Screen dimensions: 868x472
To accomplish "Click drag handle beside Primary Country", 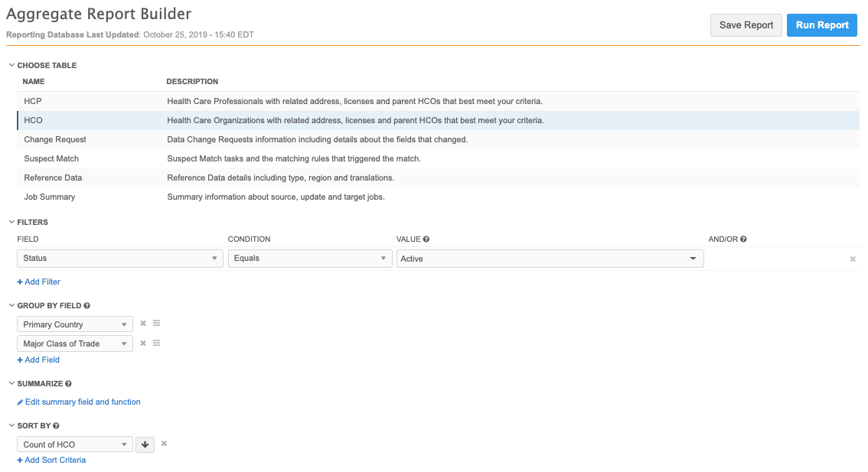I will tap(156, 324).
